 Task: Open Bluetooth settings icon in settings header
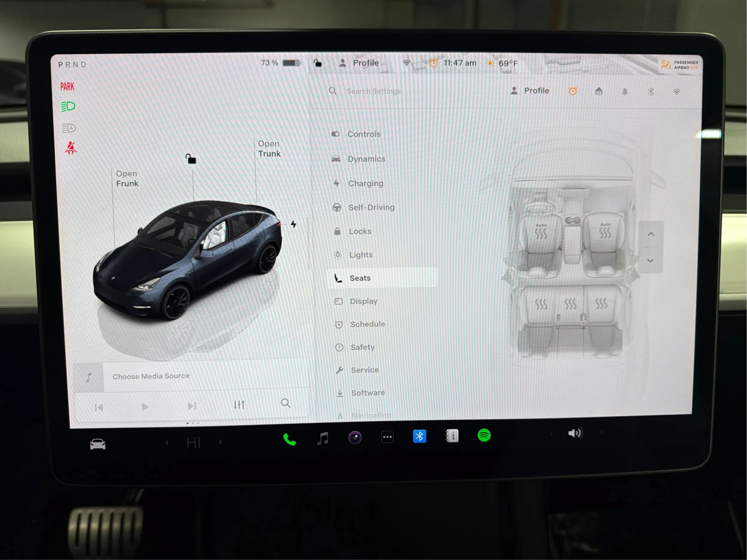[651, 91]
